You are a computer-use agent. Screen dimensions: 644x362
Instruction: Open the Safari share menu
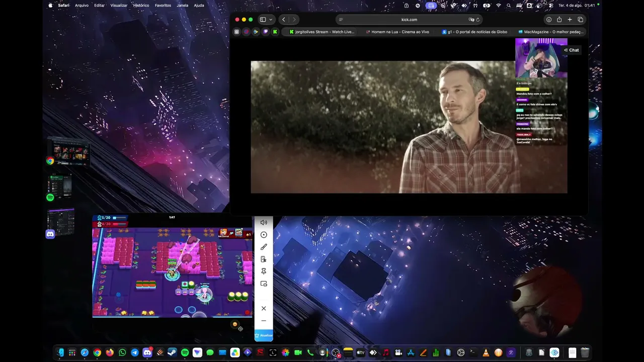(559, 20)
